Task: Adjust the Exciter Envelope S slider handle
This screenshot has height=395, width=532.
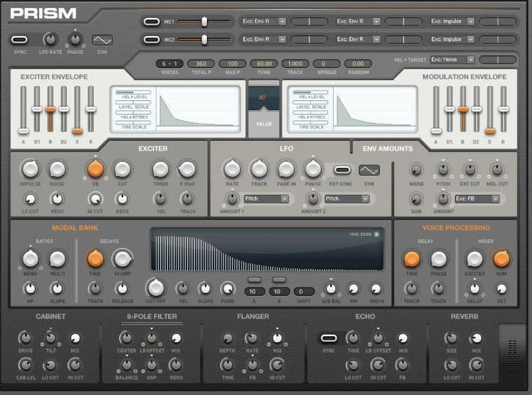Action: [x=77, y=131]
